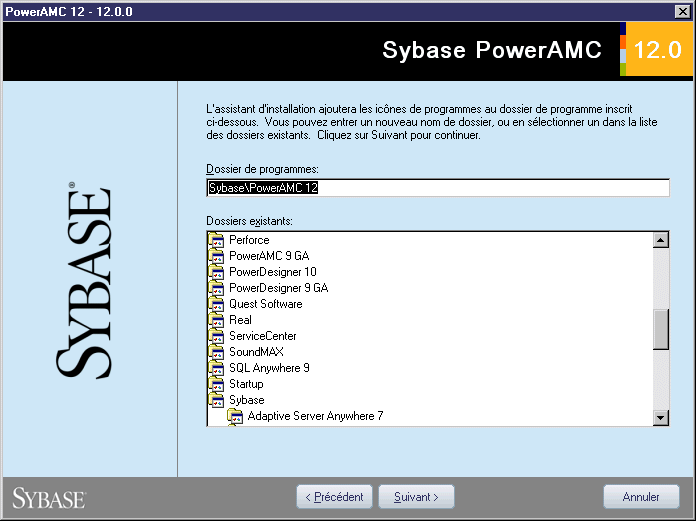This screenshot has height=521, width=696.
Task: Click the SQL Anywhere 9 folder icon
Action: pyautogui.click(x=216, y=368)
